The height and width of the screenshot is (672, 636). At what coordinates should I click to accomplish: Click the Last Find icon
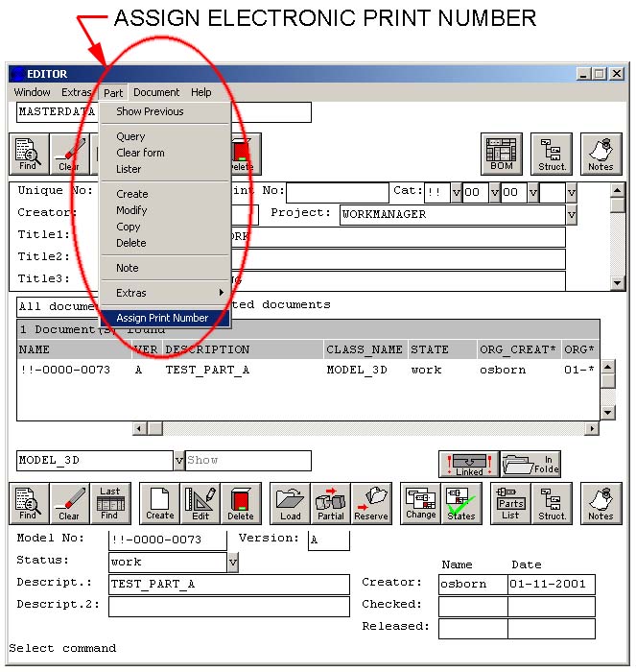point(110,503)
